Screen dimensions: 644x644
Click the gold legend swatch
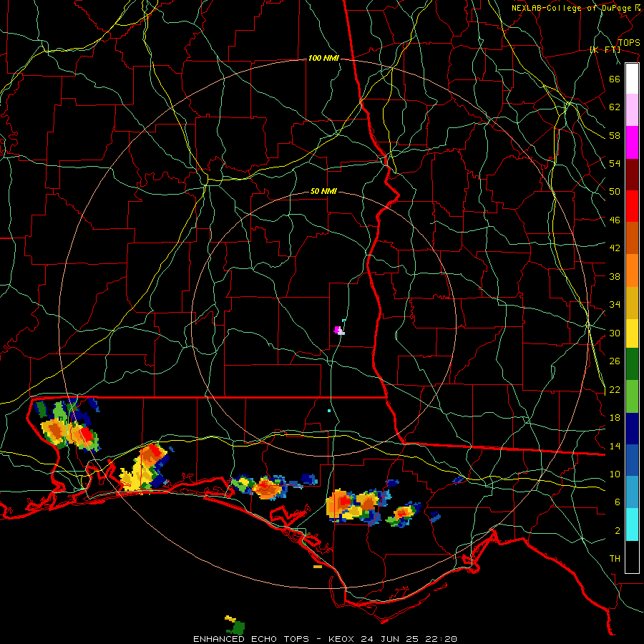[x=632, y=303]
